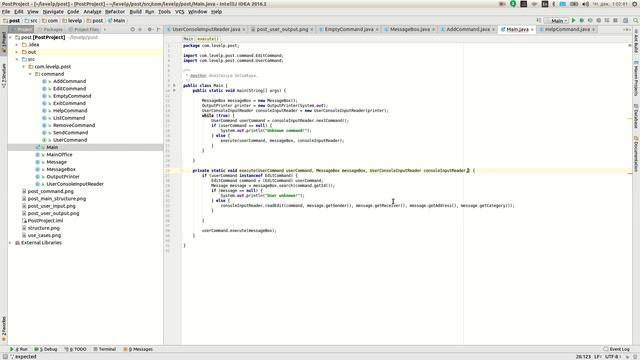640x360 pixels.
Task: Switch to UserConsoleInputReader.java tab
Action: click(x=206, y=29)
